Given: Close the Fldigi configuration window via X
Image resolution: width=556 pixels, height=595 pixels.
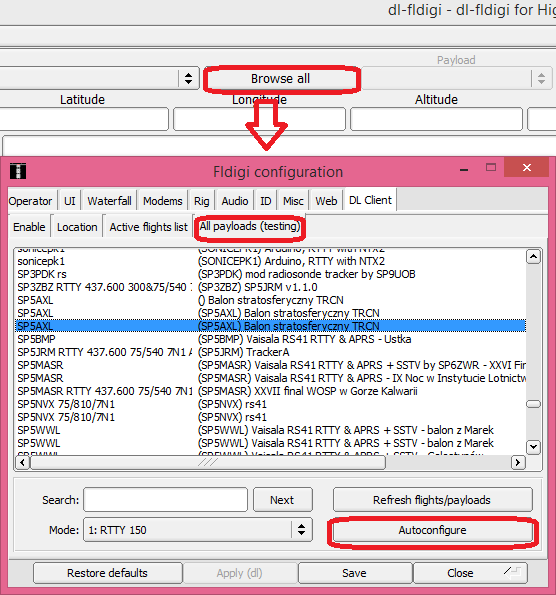Looking at the screenshot, I should coord(527,167).
